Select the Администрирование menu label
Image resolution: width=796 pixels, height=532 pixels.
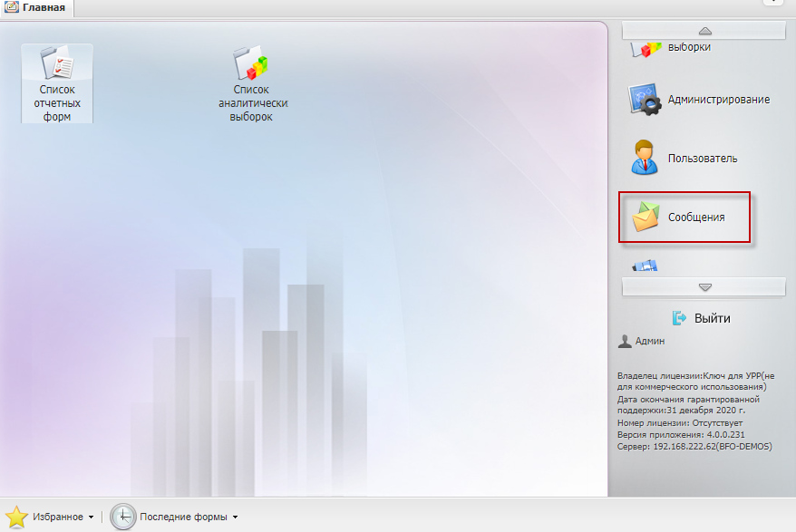click(718, 100)
